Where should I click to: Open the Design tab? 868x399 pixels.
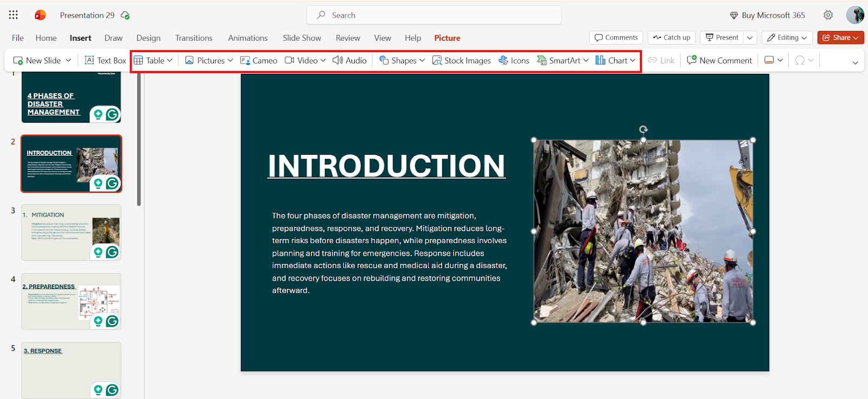[148, 38]
